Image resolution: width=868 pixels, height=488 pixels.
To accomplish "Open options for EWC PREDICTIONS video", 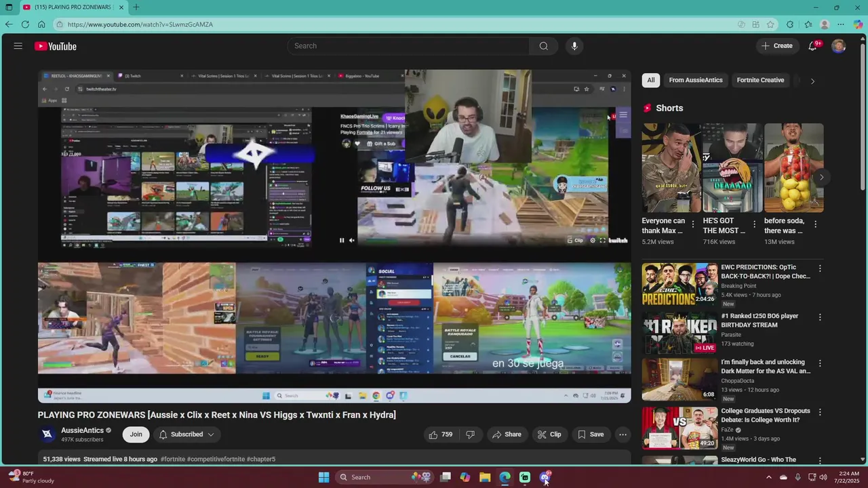I will [x=820, y=268].
